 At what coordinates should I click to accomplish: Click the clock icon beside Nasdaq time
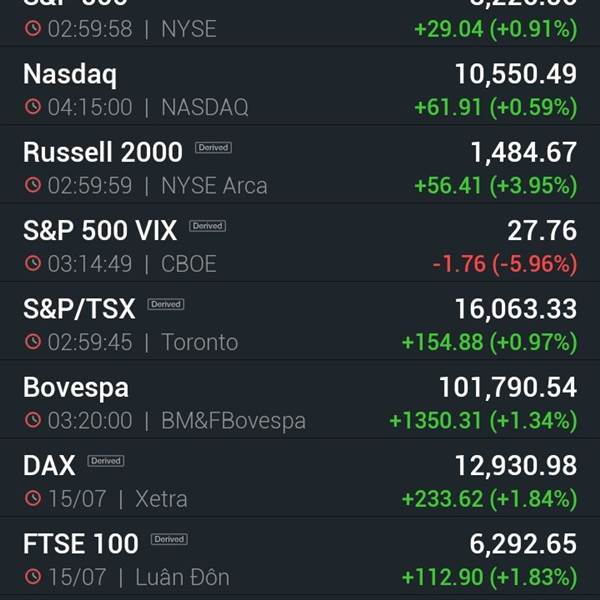33,107
